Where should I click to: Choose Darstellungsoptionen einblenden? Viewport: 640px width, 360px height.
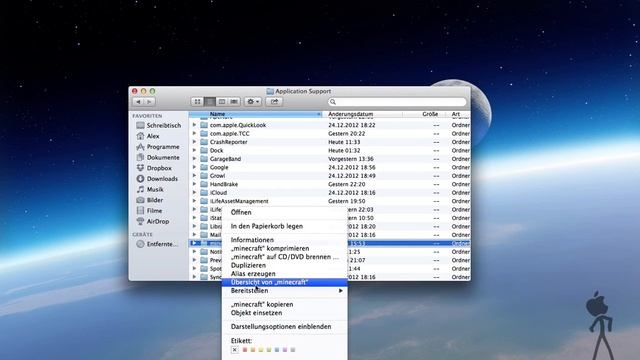pyautogui.click(x=284, y=327)
